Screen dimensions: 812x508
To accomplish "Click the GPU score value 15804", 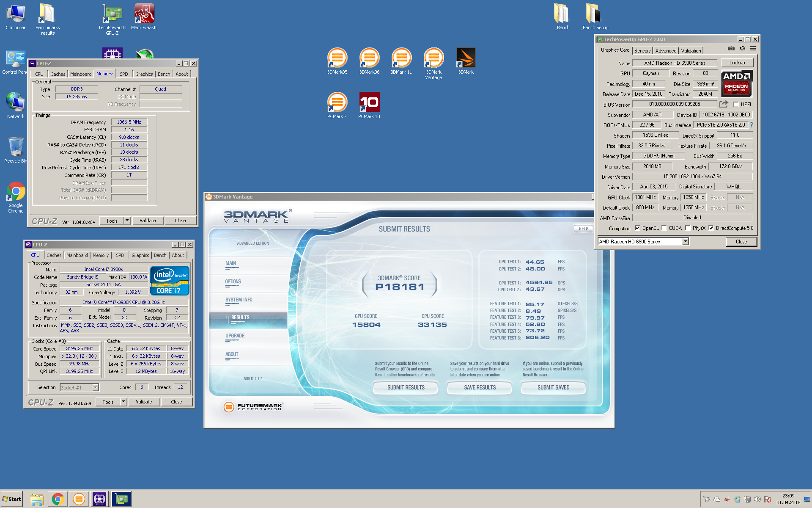I will (x=366, y=325).
